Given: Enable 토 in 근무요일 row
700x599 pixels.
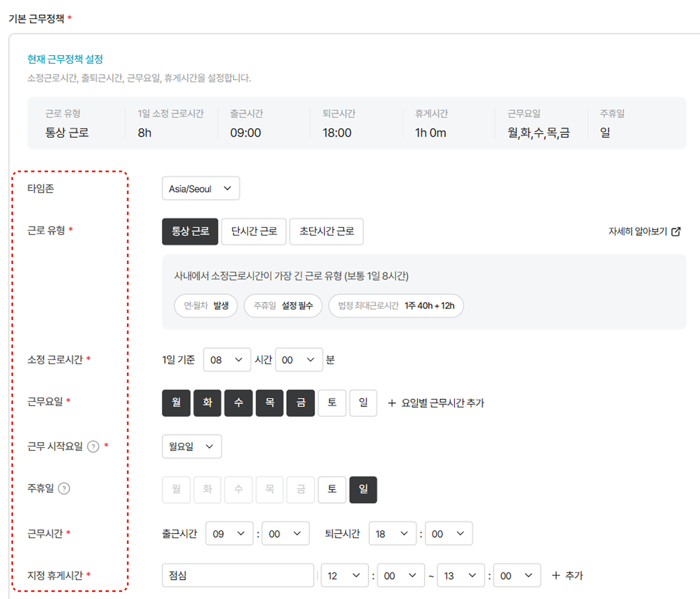Looking at the screenshot, I should click(332, 403).
